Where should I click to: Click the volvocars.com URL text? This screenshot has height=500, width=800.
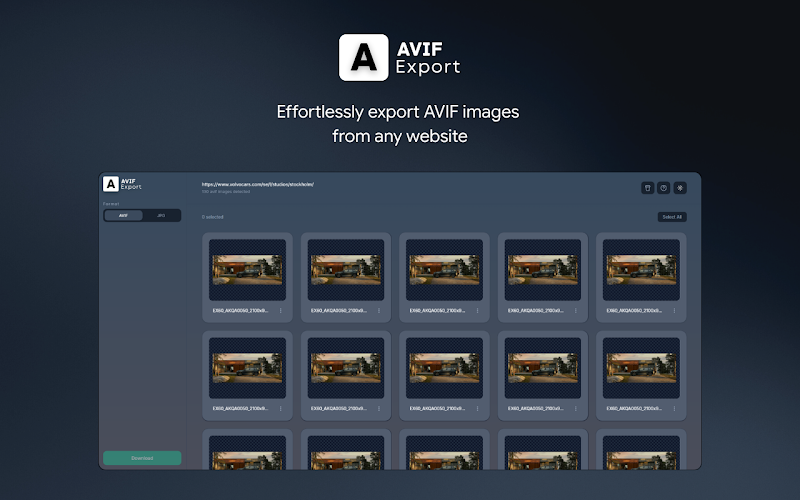pos(258,184)
